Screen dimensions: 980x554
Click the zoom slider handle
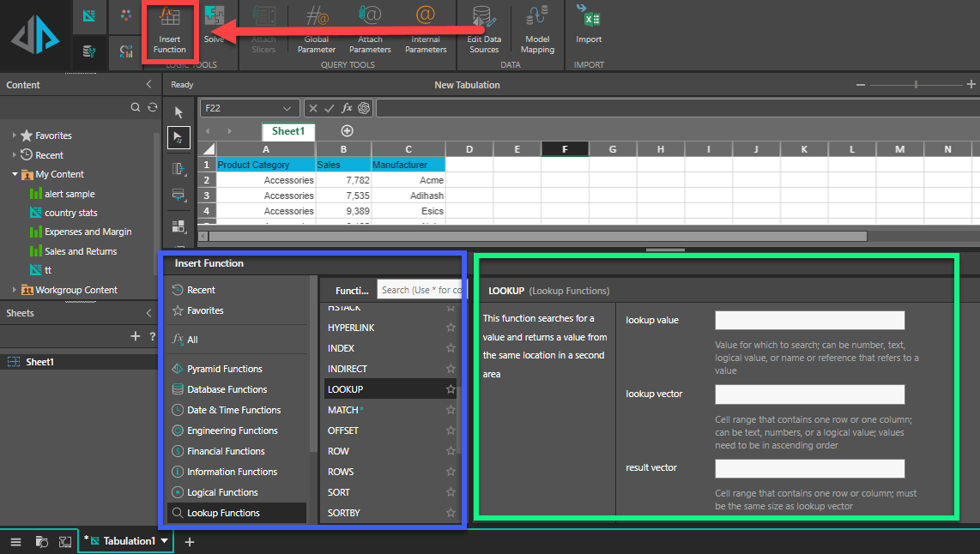(x=916, y=85)
